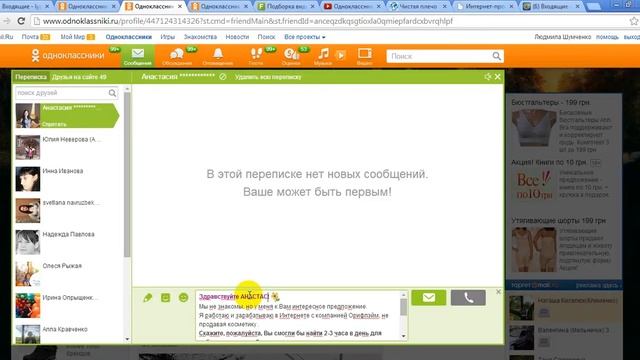This screenshot has height=360, width=640.
Task: Open Новости in top menu
Action: (x=237, y=37)
